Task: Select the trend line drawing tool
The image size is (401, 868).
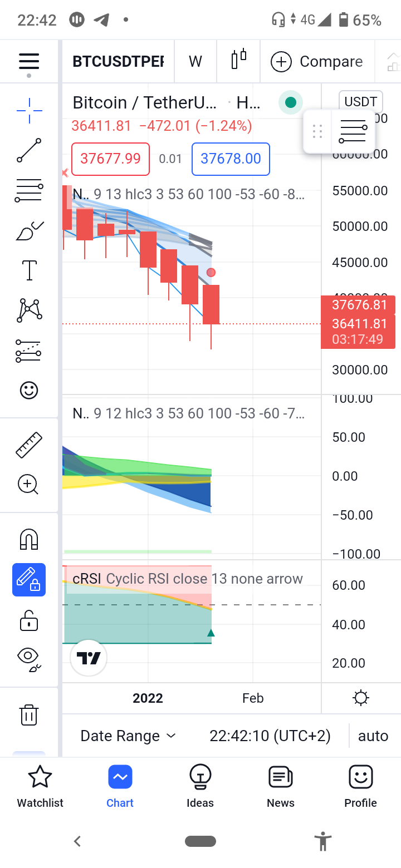Action: point(29,150)
